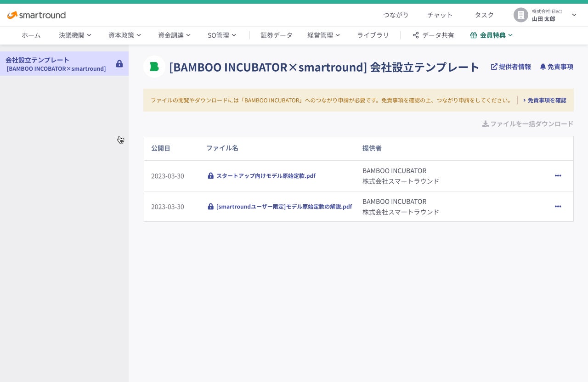Image resolution: width=588 pixels, height=382 pixels.
Task: Click the page title 会社設立テンプレート heading
Action: click(324, 67)
